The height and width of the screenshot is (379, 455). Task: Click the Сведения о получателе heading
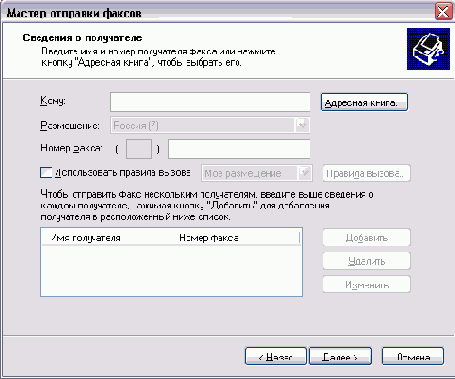tap(82, 38)
